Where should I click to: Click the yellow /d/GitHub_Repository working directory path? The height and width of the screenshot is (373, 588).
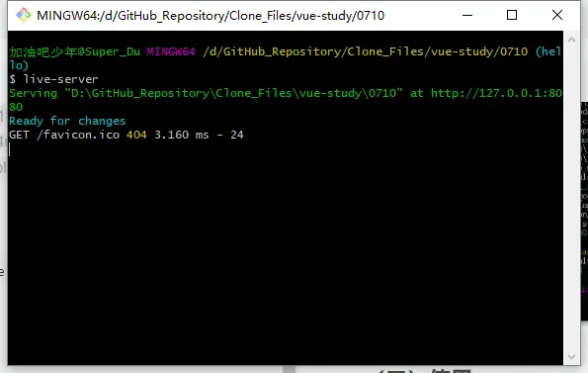click(366, 51)
